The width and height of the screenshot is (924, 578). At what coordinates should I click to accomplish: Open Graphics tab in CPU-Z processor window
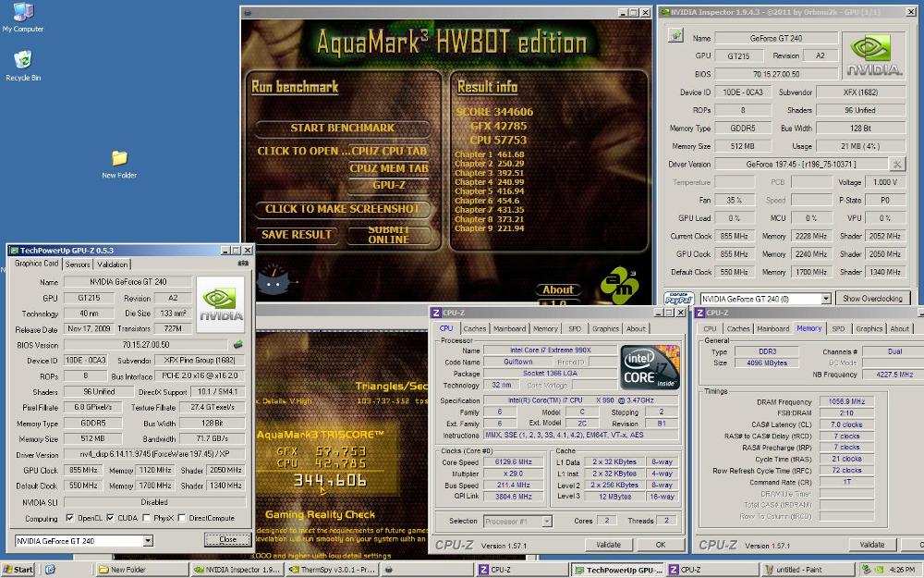pyautogui.click(x=606, y=328)
